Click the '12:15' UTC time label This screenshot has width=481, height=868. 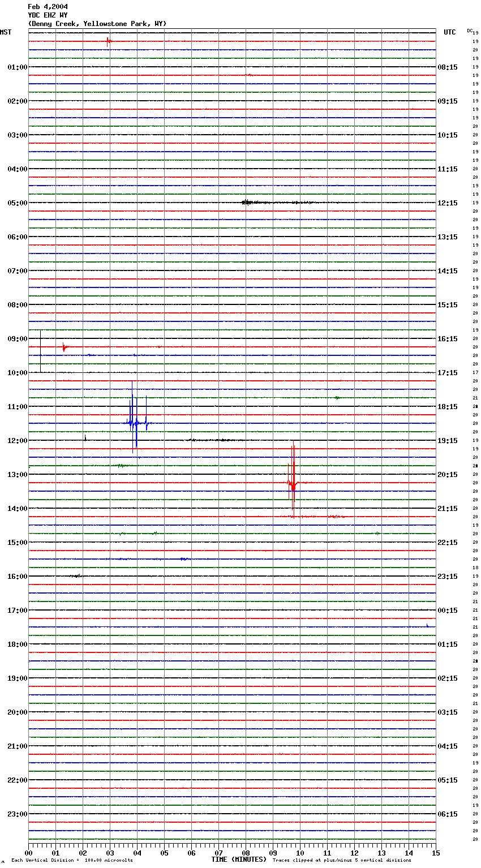click(x=448, y=203)
